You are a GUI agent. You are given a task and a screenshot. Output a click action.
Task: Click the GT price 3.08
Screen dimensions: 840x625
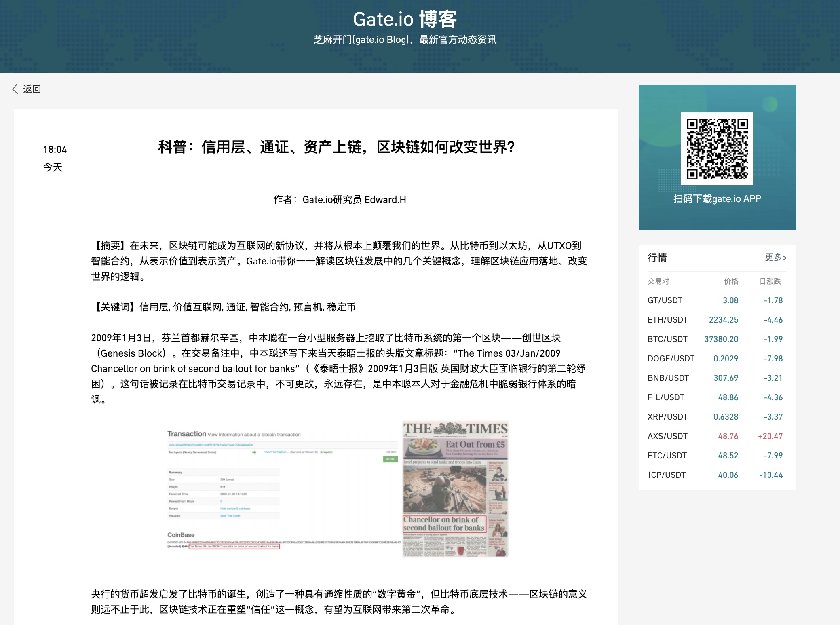tap(730, 300)
